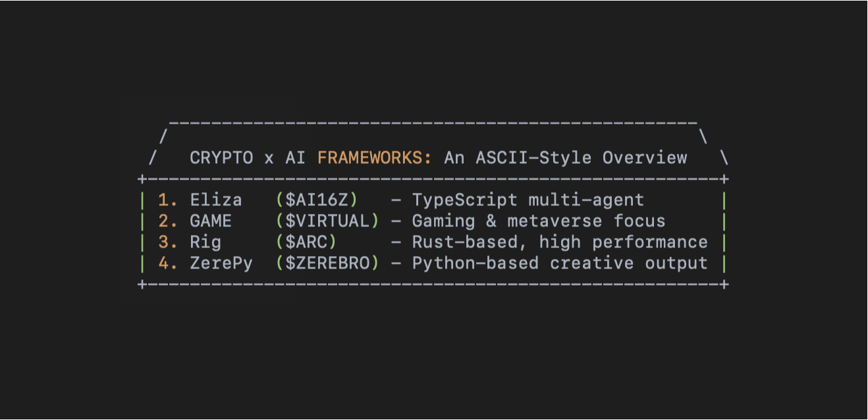Click 'An ASCII-Style Overview' text
Image resolution: width=868 pixels, height=420 pixels.
click(x=565, y=159)
